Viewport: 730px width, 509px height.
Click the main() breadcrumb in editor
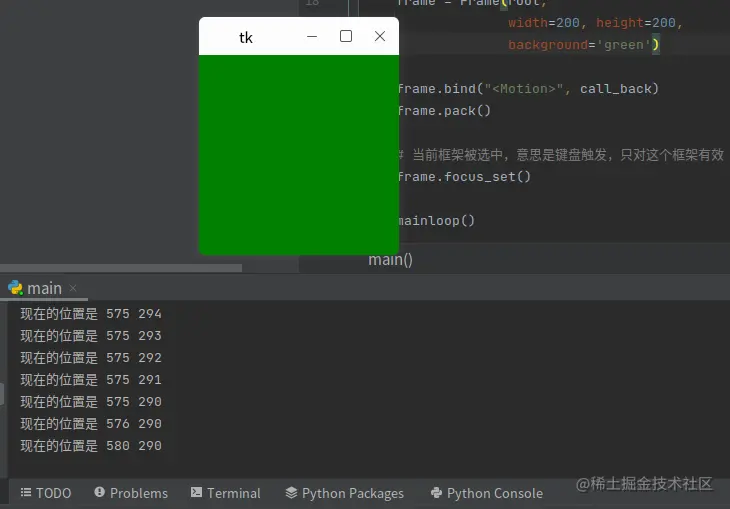tap(391, 259)
